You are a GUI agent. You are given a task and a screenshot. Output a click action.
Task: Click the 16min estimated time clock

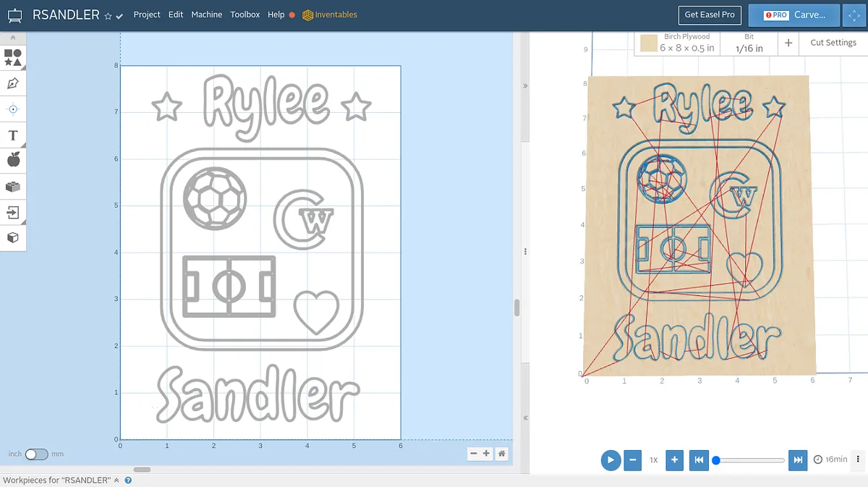pos(830,460)
